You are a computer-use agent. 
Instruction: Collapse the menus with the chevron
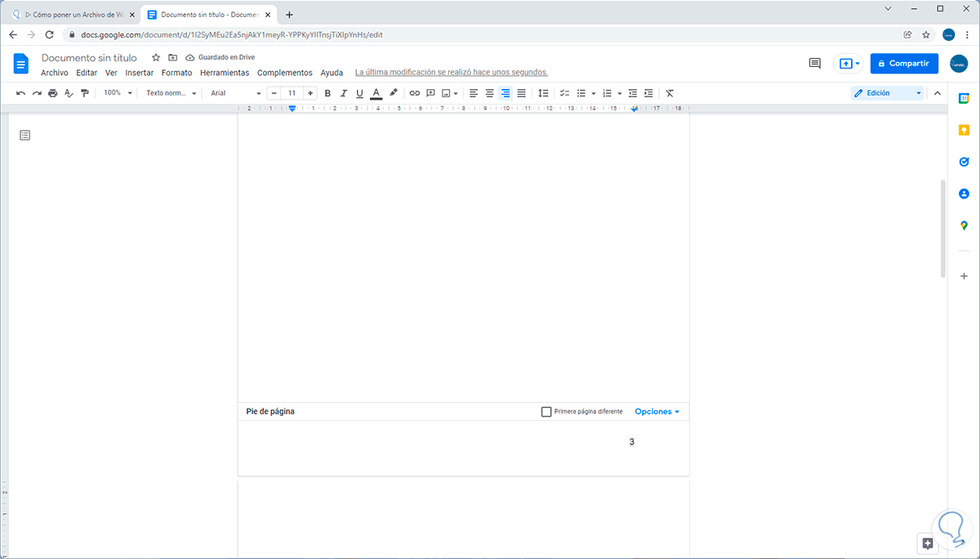pos(938,93)
